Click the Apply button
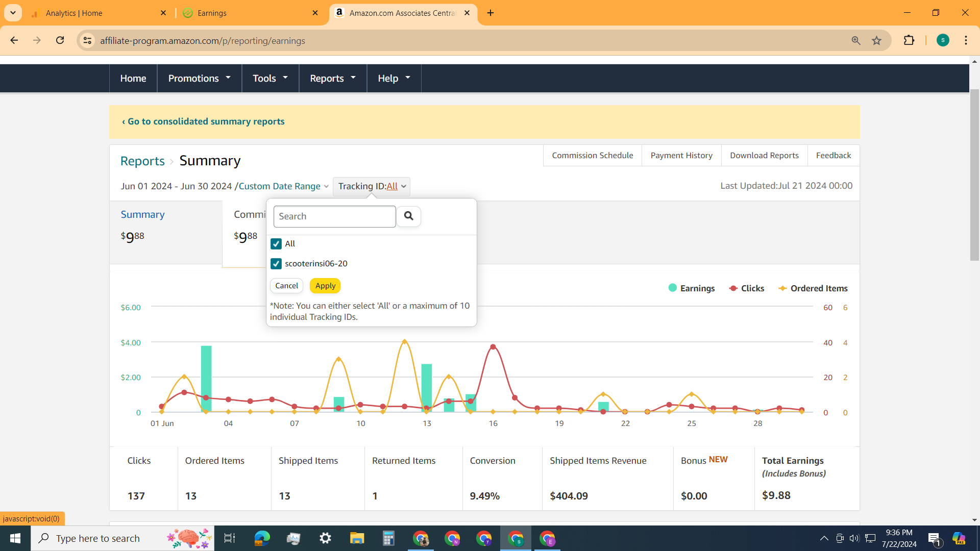Image resolution: width=980 pixels, height=551 pixels. 325,286
